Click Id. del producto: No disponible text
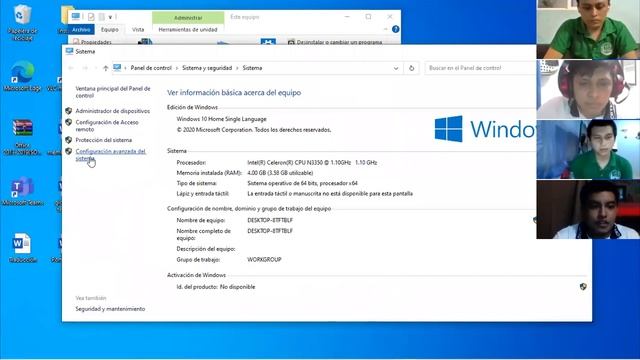 pyautogui.click(x=216, y=287)
